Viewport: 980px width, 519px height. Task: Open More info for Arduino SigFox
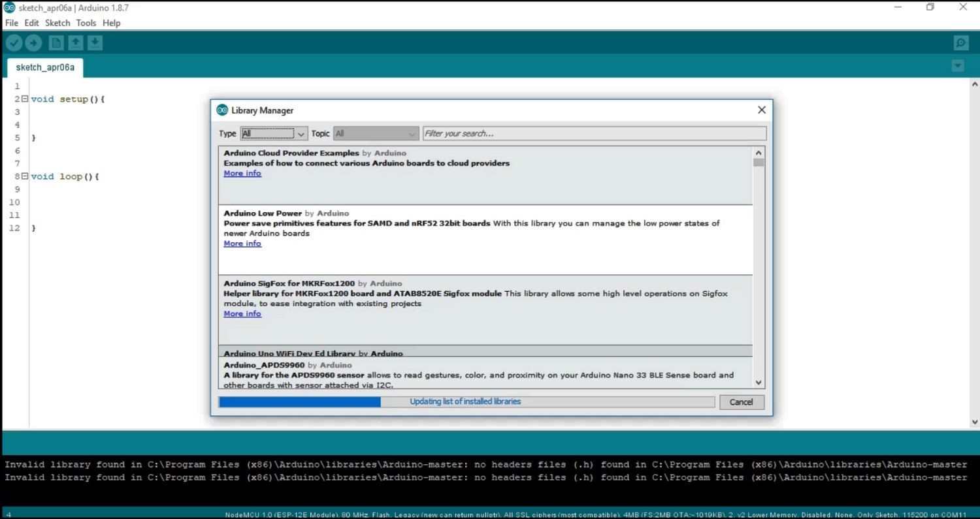(x=242, y=313)
